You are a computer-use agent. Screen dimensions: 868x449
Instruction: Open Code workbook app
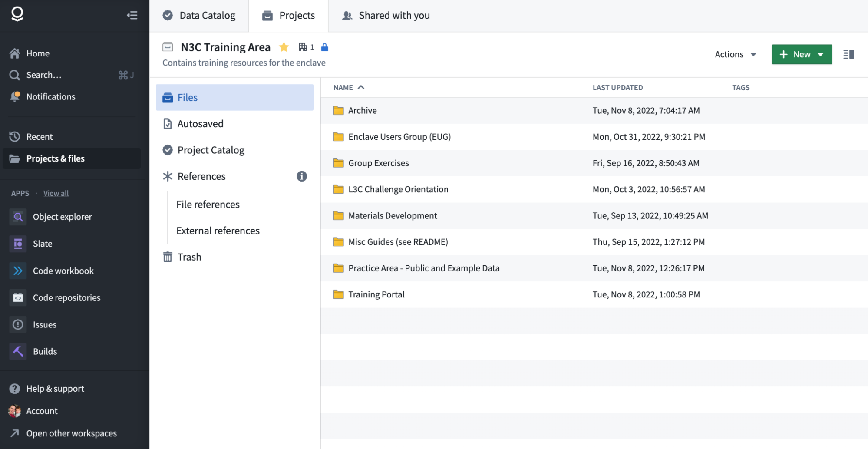pos(63,271)
